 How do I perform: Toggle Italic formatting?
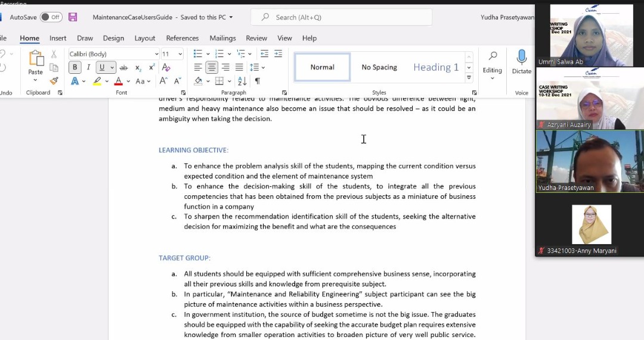tap(88, 67)
